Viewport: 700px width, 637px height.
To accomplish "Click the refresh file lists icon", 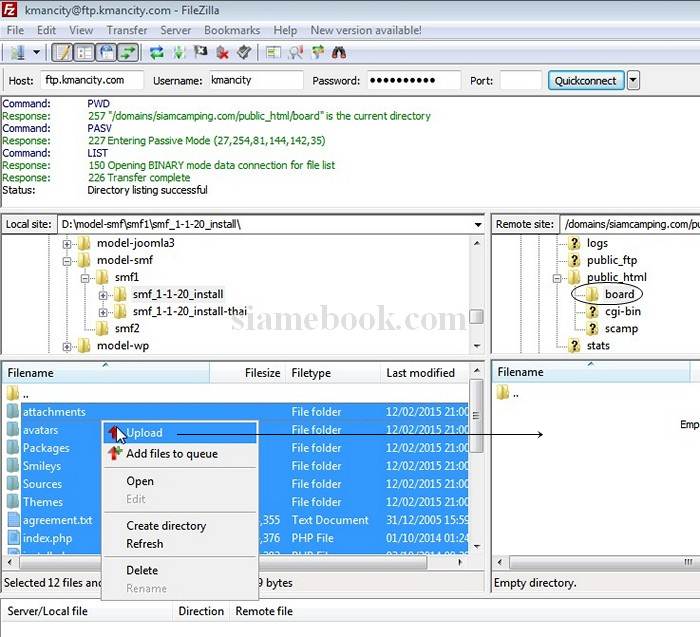I will pos(156,53).
